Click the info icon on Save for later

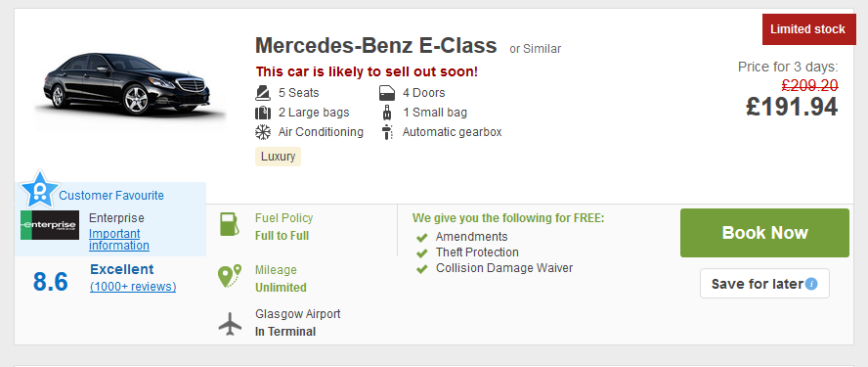point(811,284)
